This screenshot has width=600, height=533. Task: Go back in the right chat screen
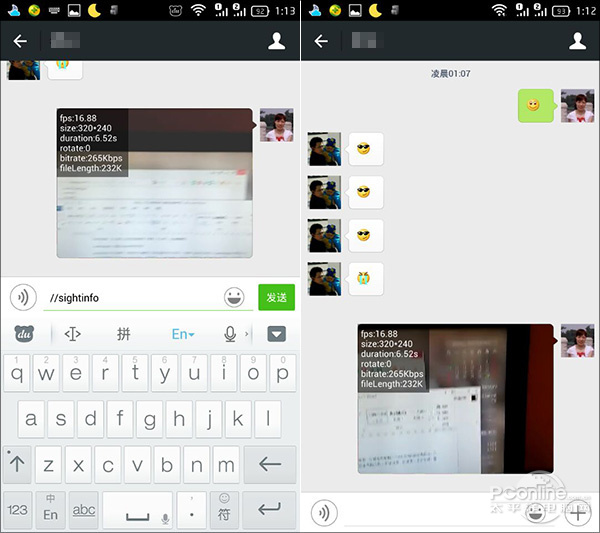pyautogui.click(x=321, y=41)
